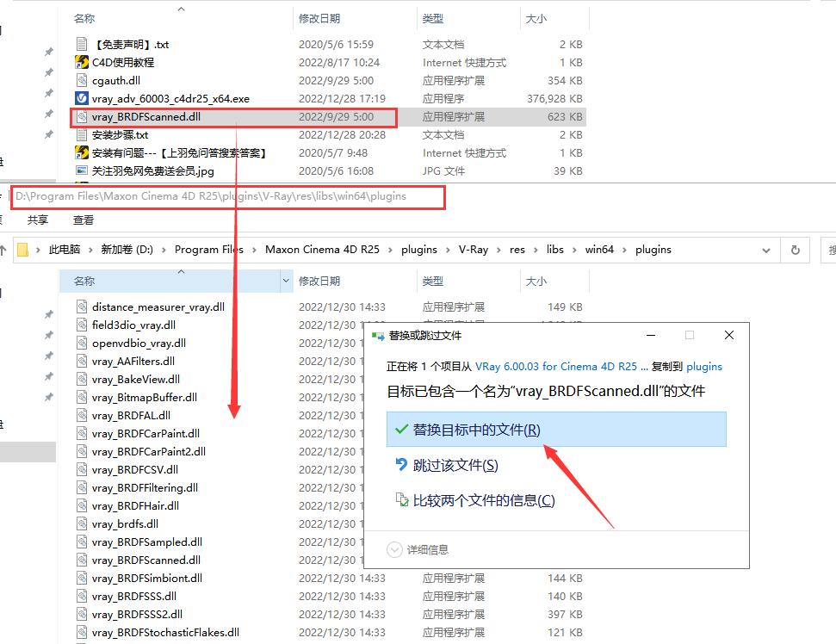Select vray_BRDFHair.dll in the file list
836x644 pixels.
pos(135,506)
